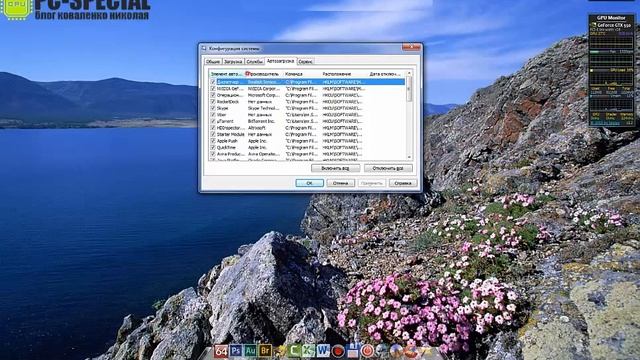Click the Применить button
This screenshot has width=640, height=360.
click(372, 183)
